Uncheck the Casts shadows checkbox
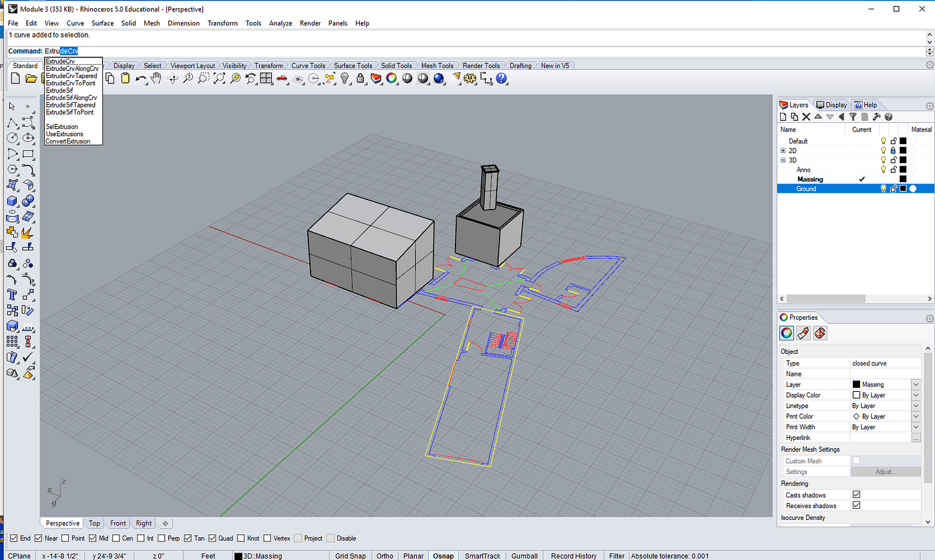935x560 pixels. (x=856, y=495)
